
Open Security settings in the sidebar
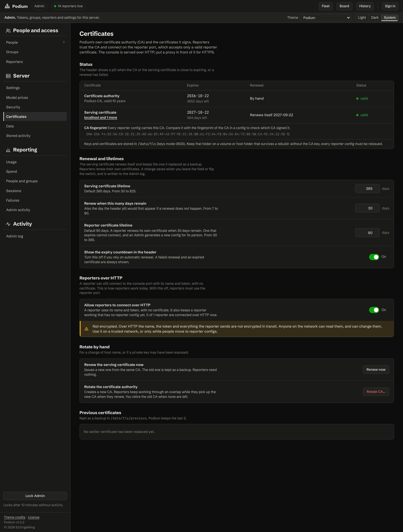pyautogui.click(x=35, y=107)
